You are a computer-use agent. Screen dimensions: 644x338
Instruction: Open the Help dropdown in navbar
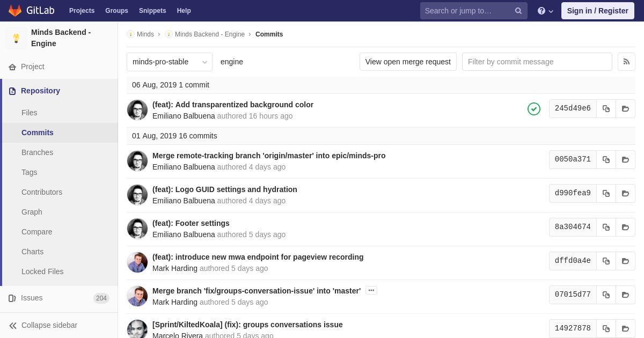pos(545,11)
